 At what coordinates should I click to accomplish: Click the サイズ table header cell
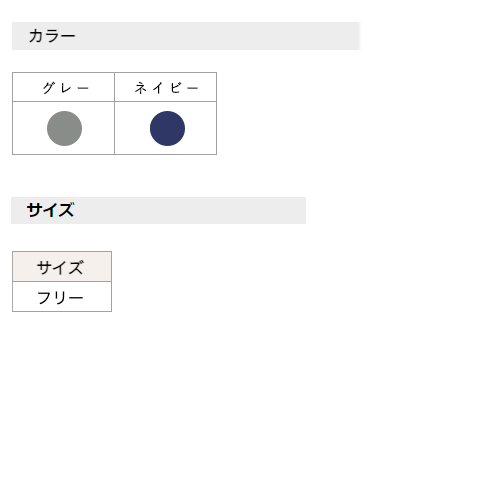(62, 267)
